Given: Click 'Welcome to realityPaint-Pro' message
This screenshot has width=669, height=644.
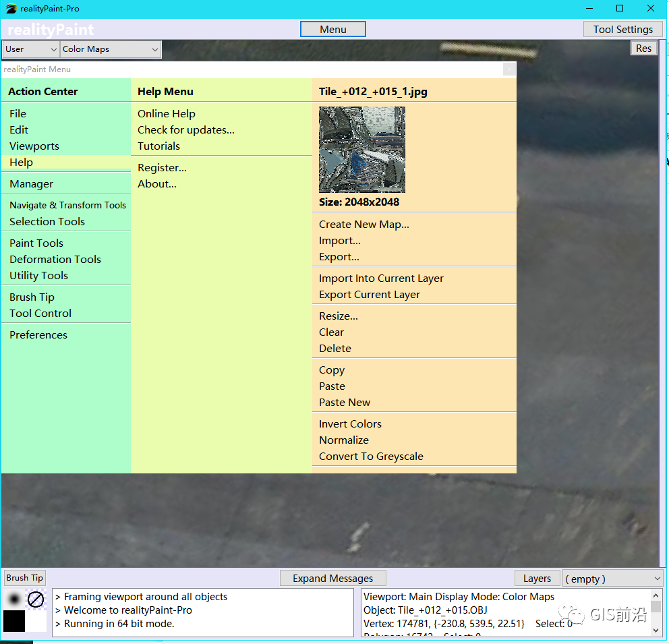Looking at the screenshot, I should click(128, 610).
